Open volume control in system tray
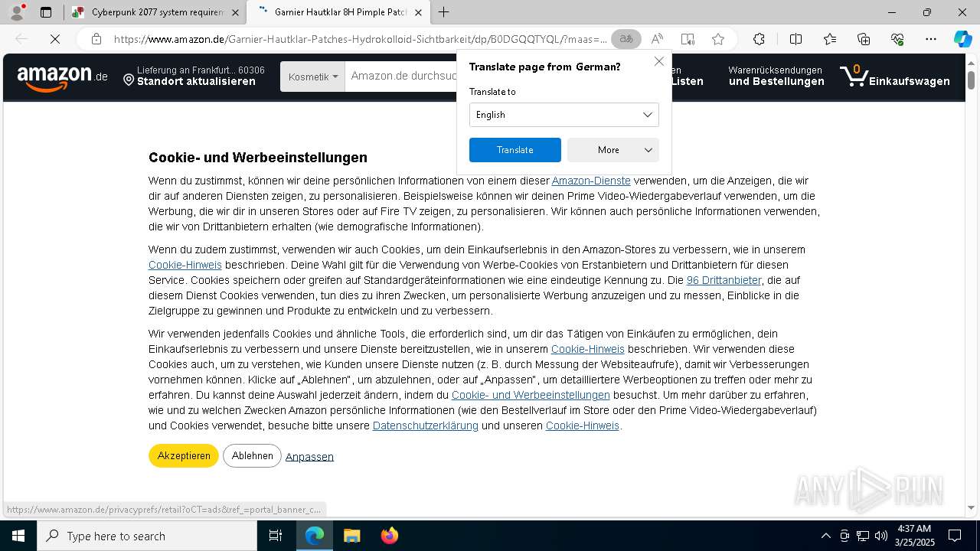Viewport: 980px width, 551px height. [881, 536]
